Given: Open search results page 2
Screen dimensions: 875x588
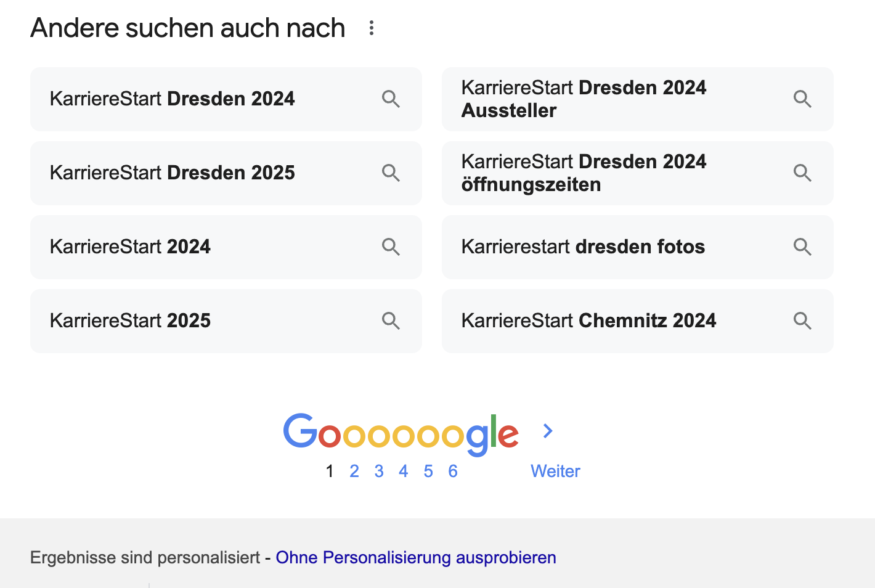Looking at the screenshot, I should pos(354,471).
